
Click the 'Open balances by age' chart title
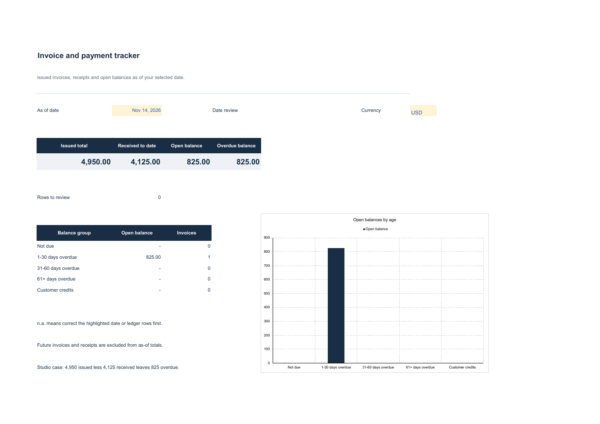374,220
